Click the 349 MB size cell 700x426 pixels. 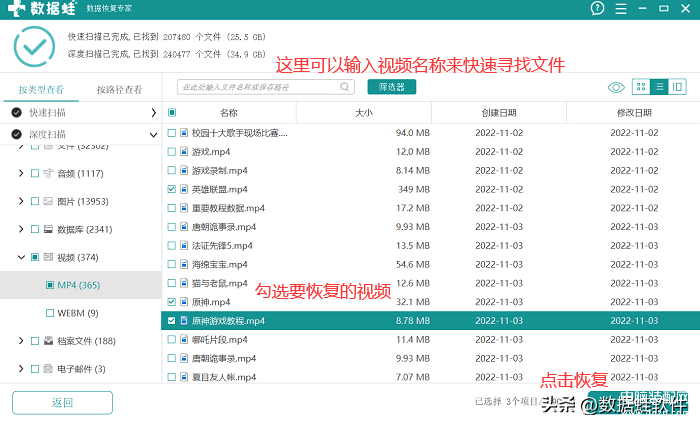414,189
